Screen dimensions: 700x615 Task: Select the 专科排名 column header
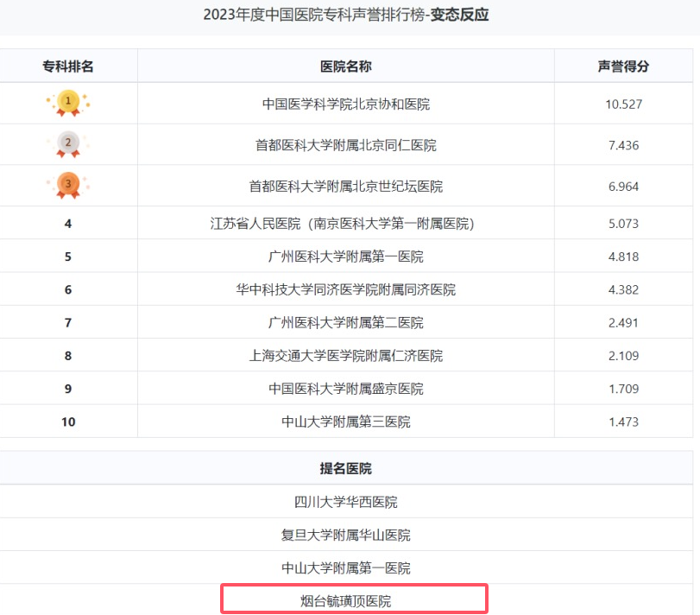(x=68, y=67)
